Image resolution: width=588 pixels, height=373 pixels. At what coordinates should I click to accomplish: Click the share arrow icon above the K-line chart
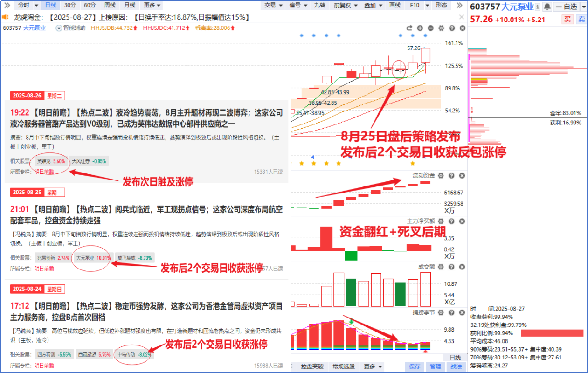tap(409, 28)
